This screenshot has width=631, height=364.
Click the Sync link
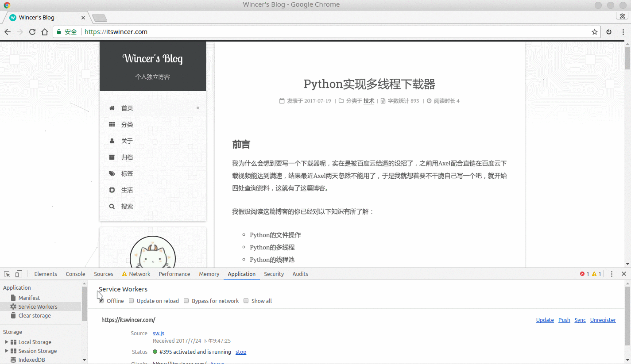click(x=580, y=320)
